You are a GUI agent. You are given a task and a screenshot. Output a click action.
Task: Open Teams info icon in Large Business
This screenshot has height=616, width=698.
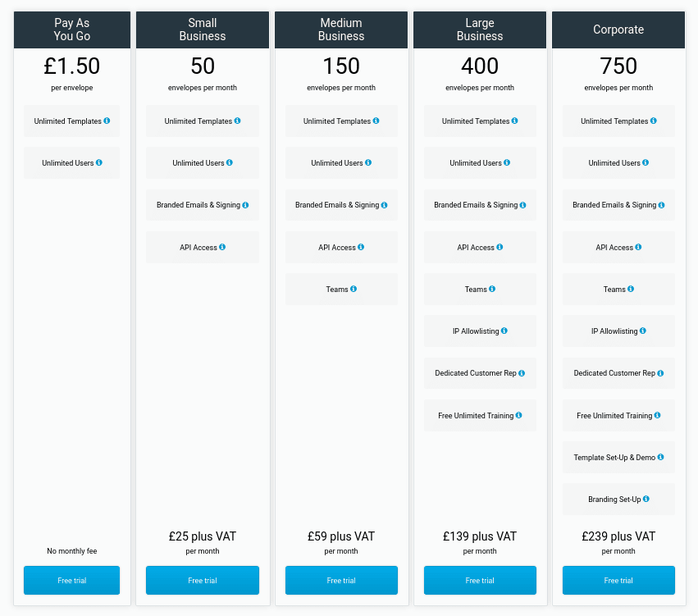click(x=492, y=289)
